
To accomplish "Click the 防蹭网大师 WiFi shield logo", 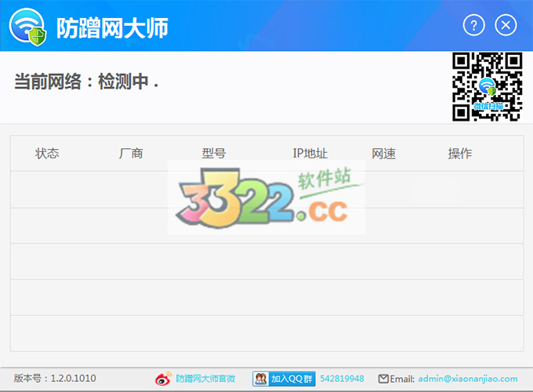I will pos(28,27).
